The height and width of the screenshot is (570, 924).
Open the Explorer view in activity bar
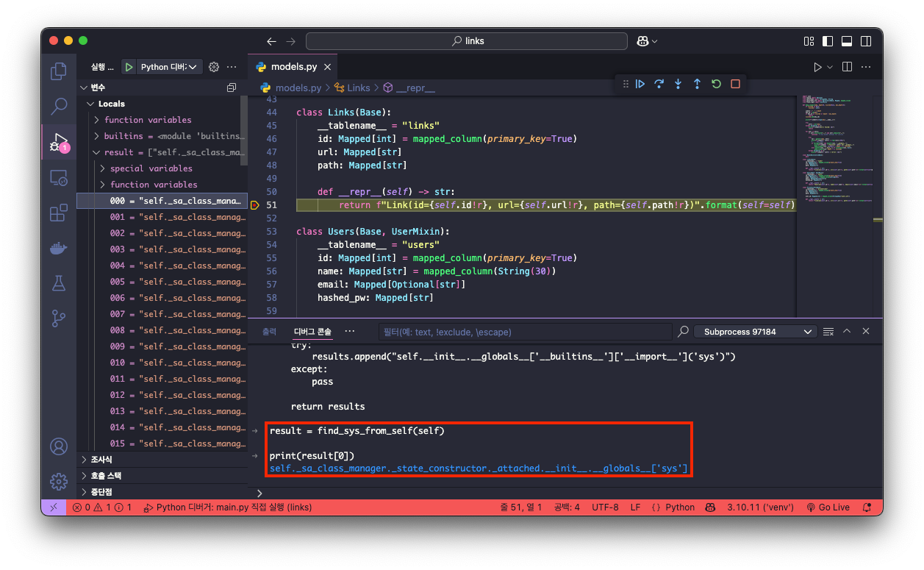(x=59, y=71)
